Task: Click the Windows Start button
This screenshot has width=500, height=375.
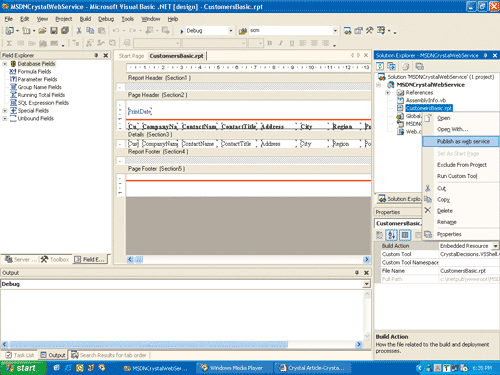Action: [23, 368]
